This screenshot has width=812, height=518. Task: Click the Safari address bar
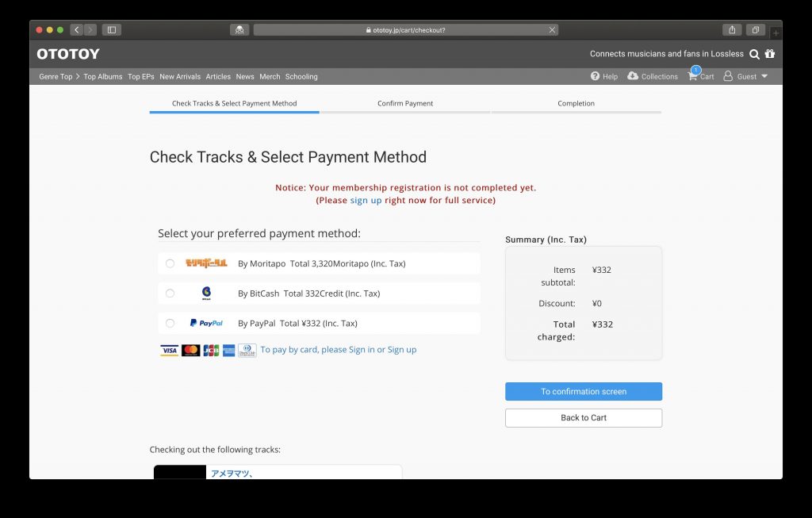405,30
